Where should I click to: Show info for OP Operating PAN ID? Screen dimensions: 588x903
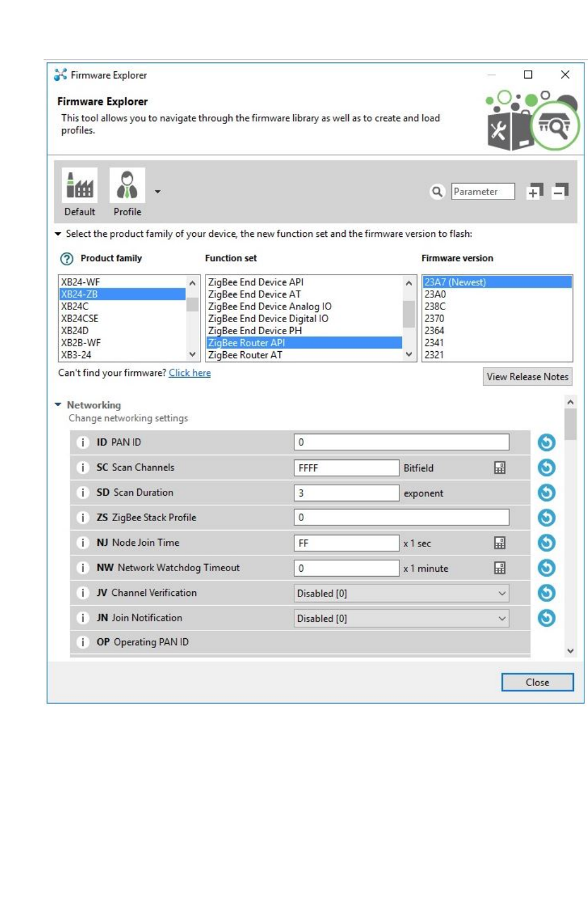click(x=83, y=642)
